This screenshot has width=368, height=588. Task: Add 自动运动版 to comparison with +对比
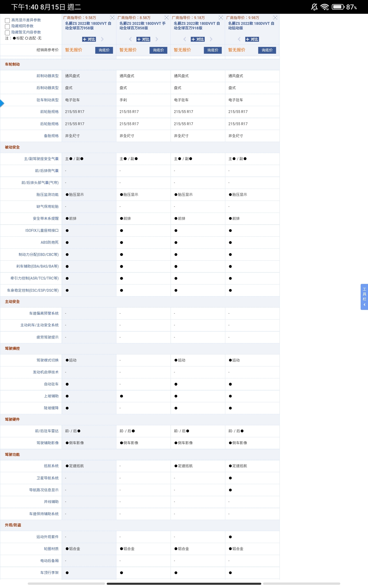(x=252, y=39)
